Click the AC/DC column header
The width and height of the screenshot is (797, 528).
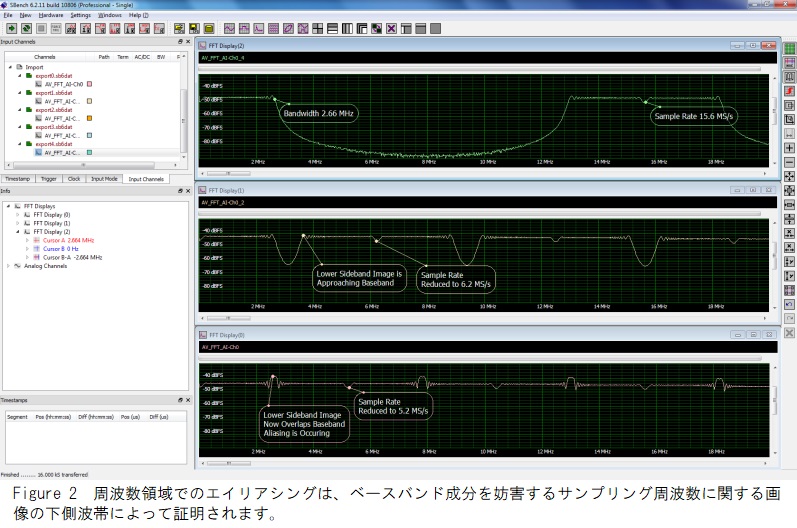coord(142,57)
